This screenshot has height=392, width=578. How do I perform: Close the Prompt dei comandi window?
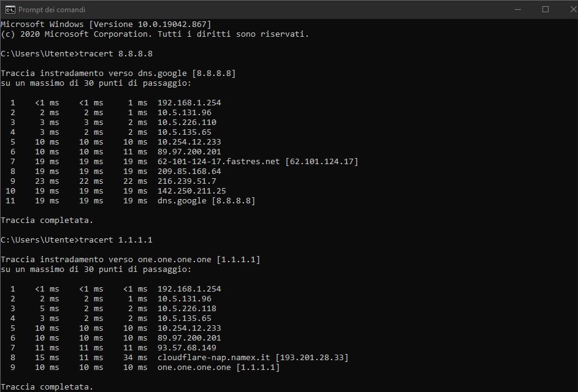point(572,9)
